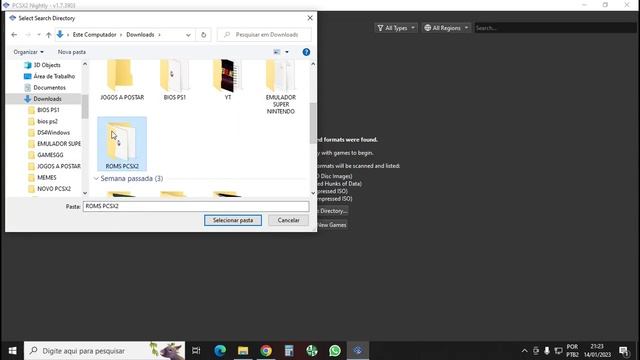Click the Selecionar pasta button
This screenshot has height=360, width=640.
tap(233, 220)
